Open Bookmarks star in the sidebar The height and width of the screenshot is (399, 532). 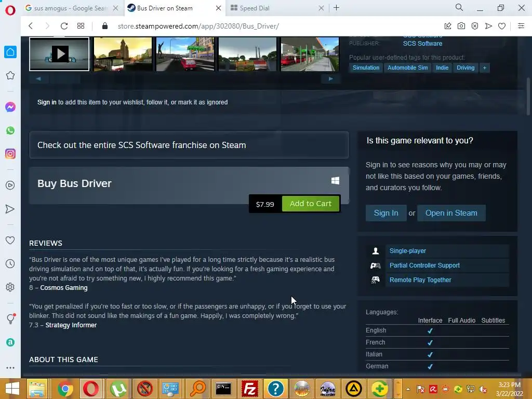coord(10,75)
